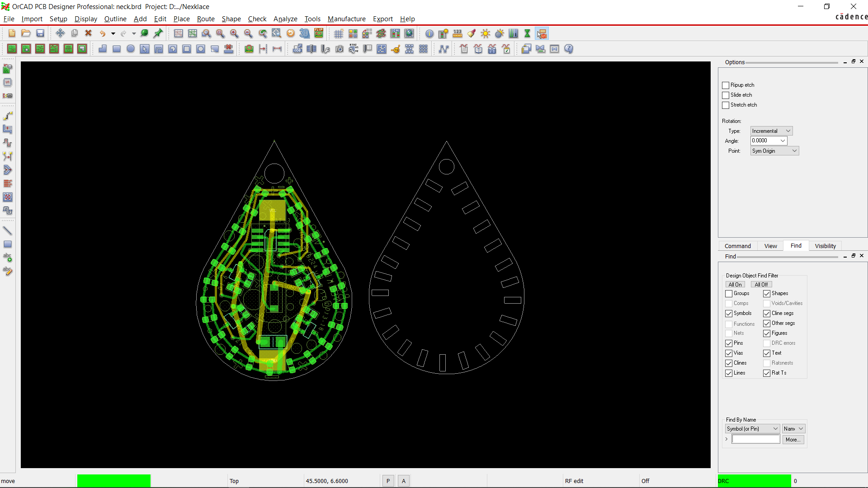Uncheck the Pins find filter
The height and width of the screenshot is (488, 868).
pyautogui.click(x=729, y=343)
